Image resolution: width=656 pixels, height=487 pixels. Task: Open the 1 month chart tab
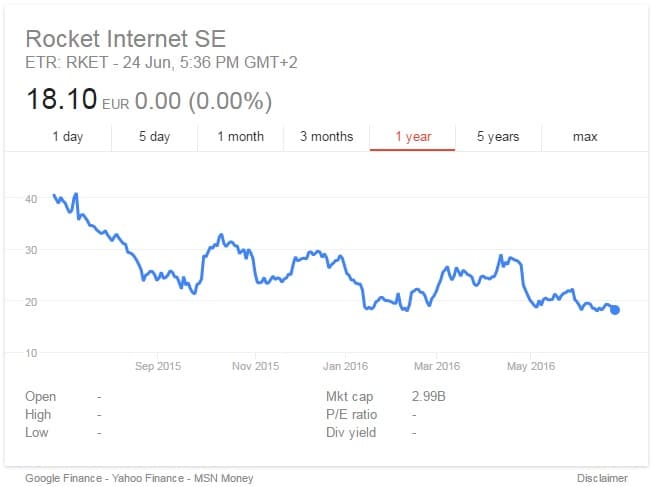tap(241, 137)
